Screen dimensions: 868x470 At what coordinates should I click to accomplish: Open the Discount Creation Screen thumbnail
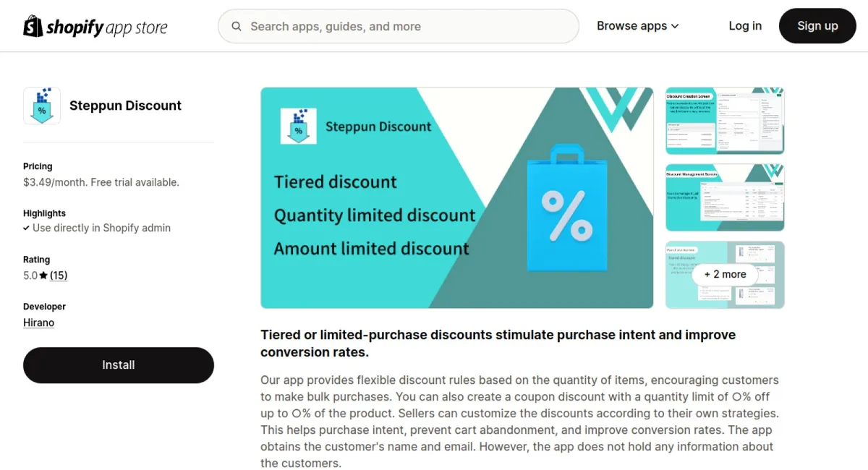coord(724,121)
